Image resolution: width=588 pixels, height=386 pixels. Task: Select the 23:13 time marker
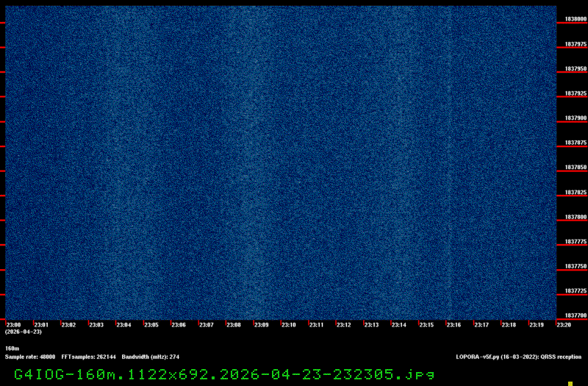coord(372,325)
